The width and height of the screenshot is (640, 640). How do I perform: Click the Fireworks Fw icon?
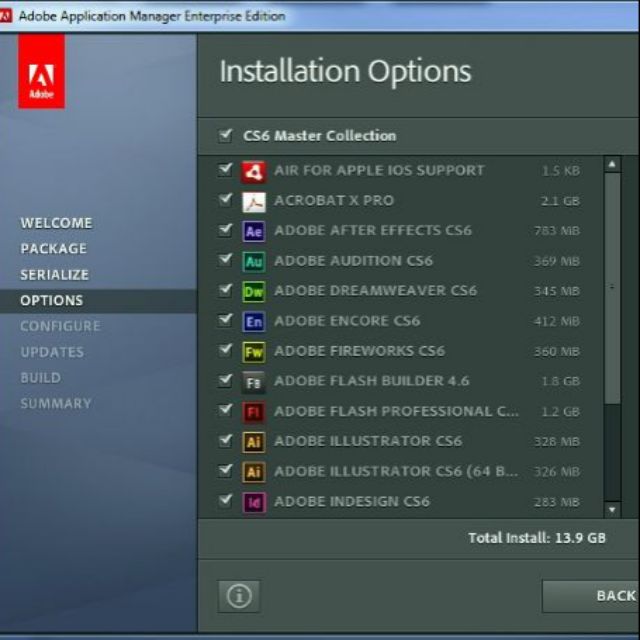(x=253, y=352)
